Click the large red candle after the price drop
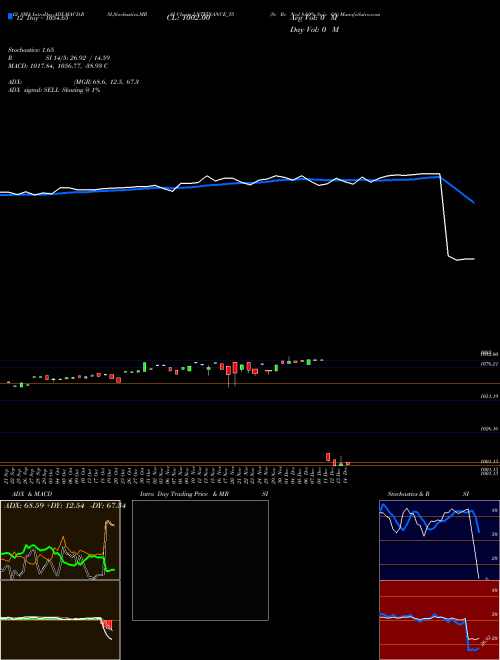 tap(328, 457)
